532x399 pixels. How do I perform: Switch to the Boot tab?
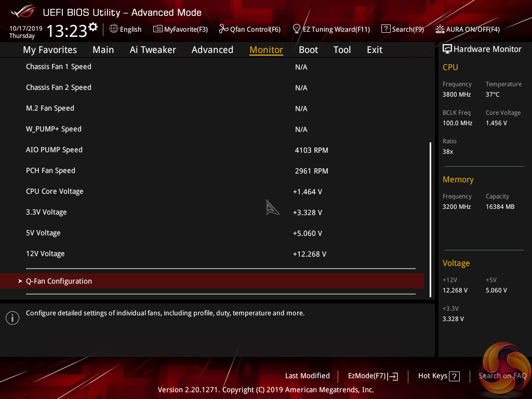309,50
